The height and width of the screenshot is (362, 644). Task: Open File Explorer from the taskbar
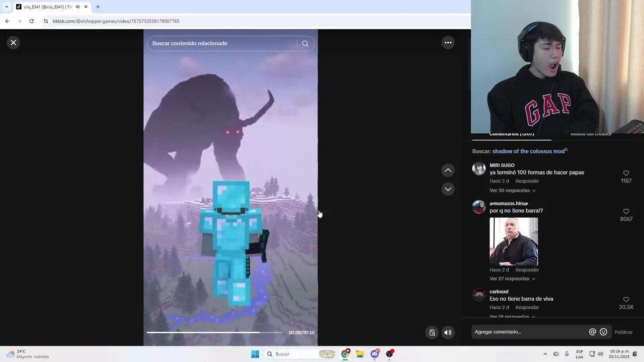click(360, 354)
